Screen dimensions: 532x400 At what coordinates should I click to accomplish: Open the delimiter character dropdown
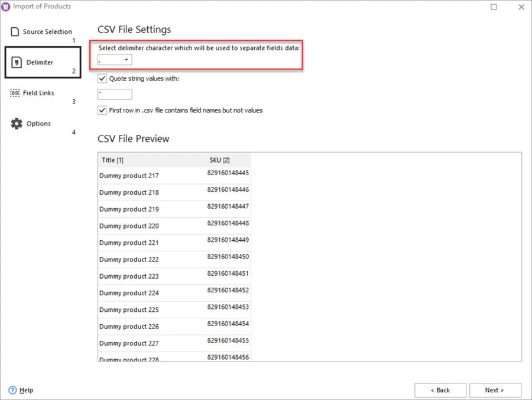pyautogui.click(x=113, y=60)
